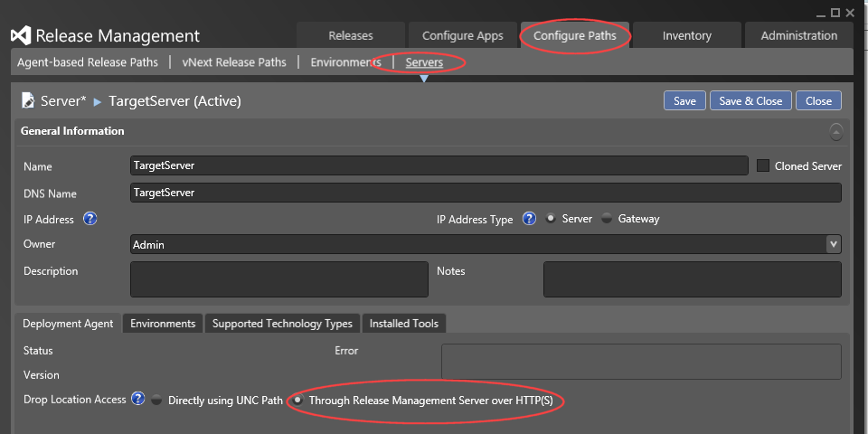Open the Owner dropdown arrow
This screenshot has height=434, width=868.
[833, 244]
